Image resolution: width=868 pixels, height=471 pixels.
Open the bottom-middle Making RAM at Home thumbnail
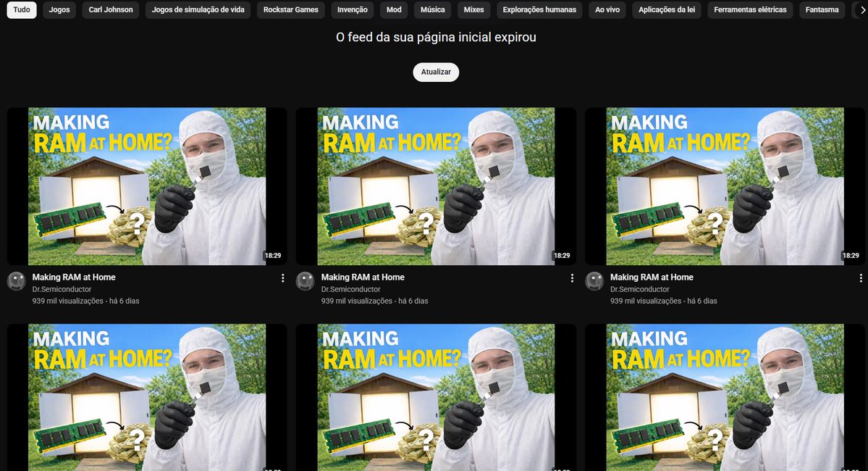click(x=436, y=397)
